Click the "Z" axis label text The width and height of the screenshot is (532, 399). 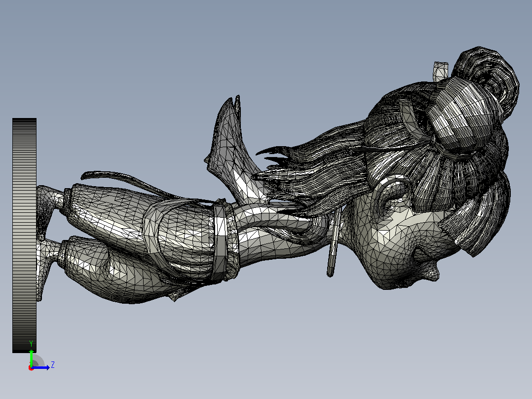[53, 365]
